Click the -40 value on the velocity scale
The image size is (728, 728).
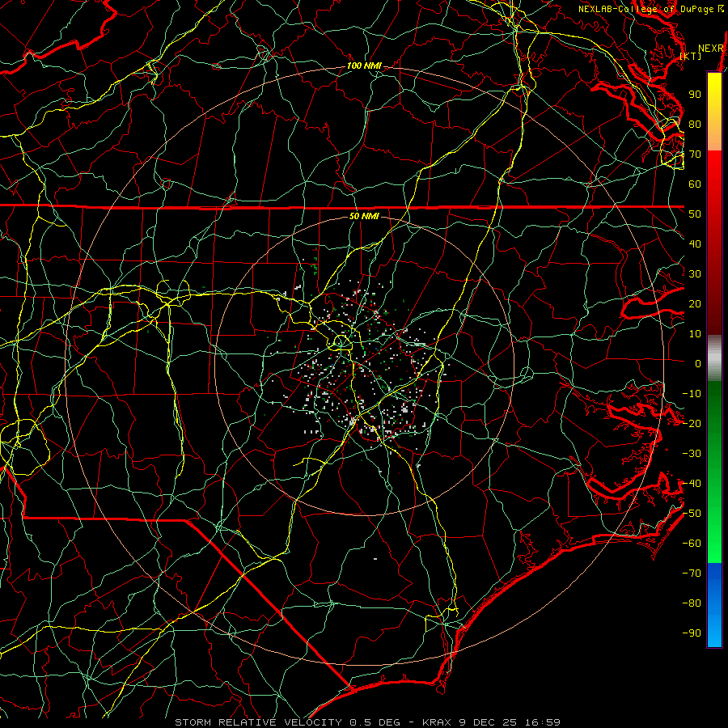click(692, 484)
